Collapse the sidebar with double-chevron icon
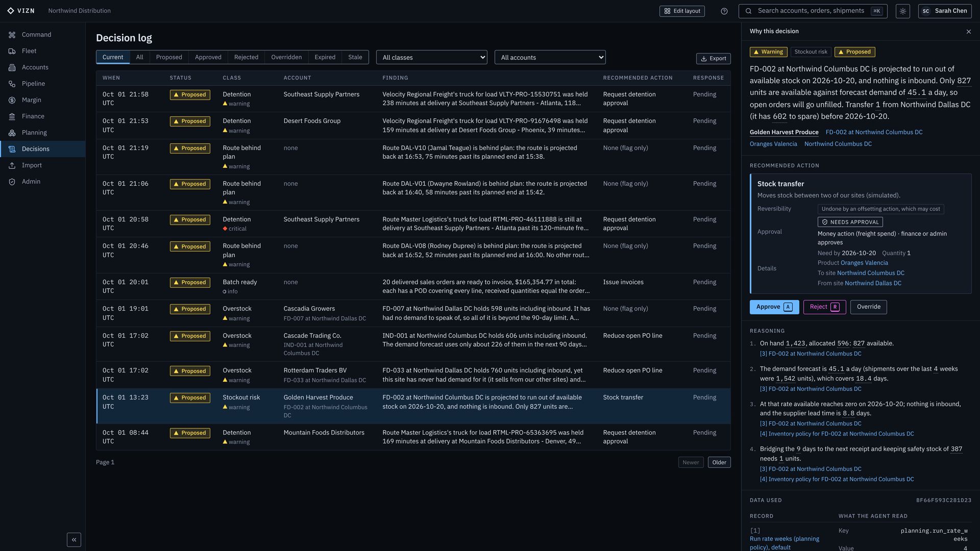 (x=74, y=540)
